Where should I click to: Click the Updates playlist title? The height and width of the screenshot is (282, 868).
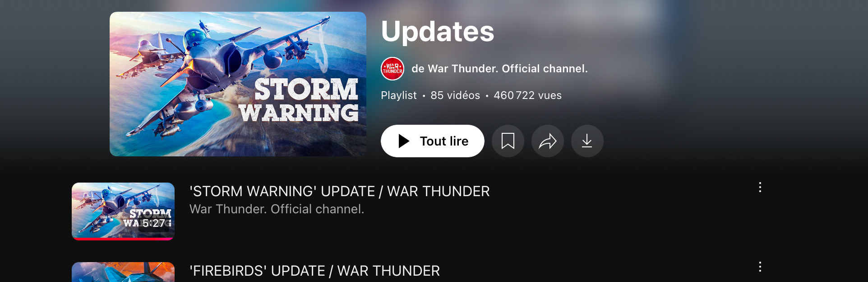[x=438, y=32]
